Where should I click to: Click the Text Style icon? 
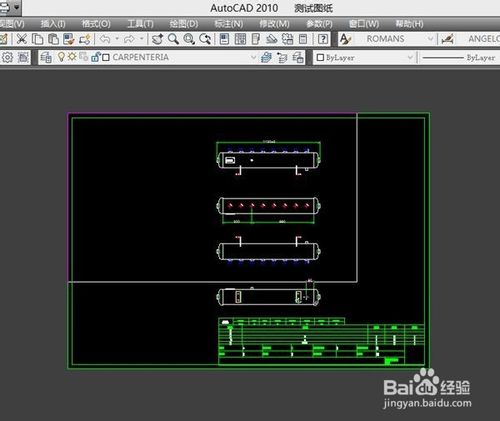point(345,39)
